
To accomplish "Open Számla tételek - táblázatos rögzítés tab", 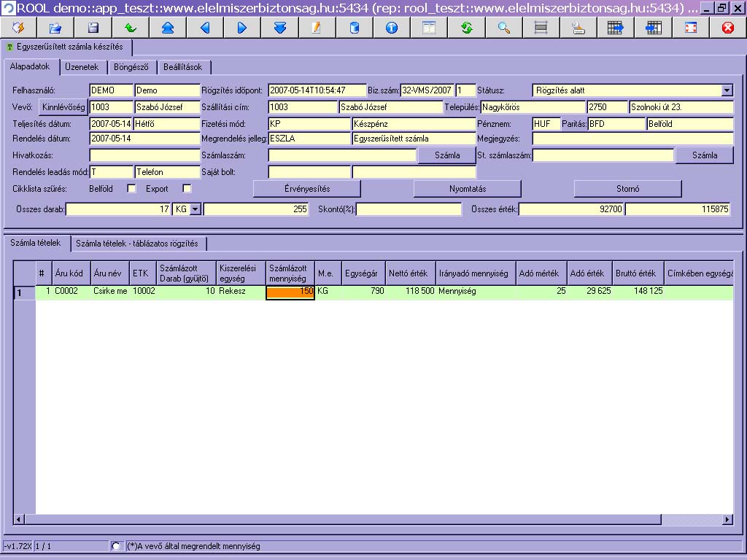I will [x=139, y=244].
